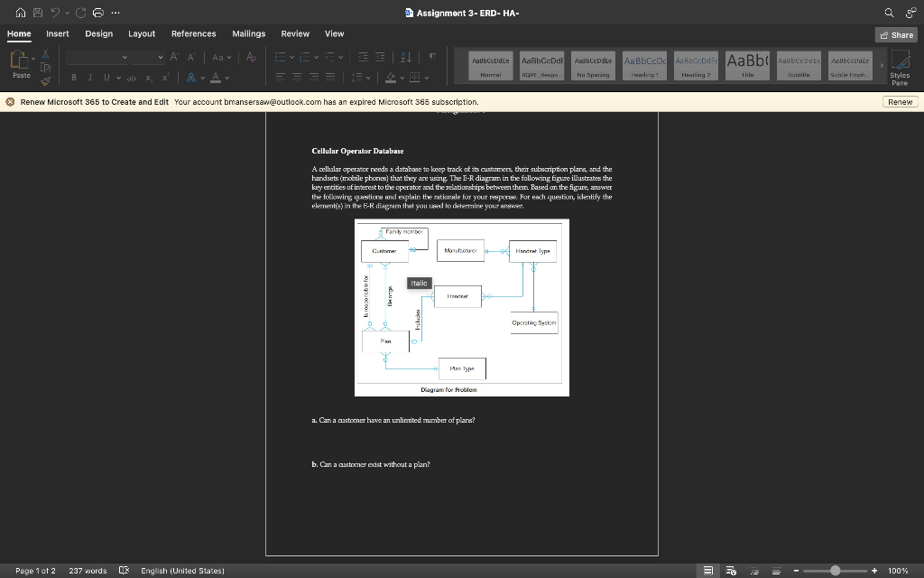Select the italic formatting icon
This screenshot has width=924, height=578.
pos(90,77)
